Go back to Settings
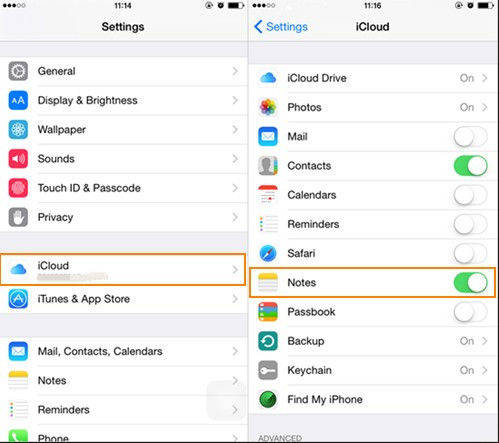 point(281,27)
